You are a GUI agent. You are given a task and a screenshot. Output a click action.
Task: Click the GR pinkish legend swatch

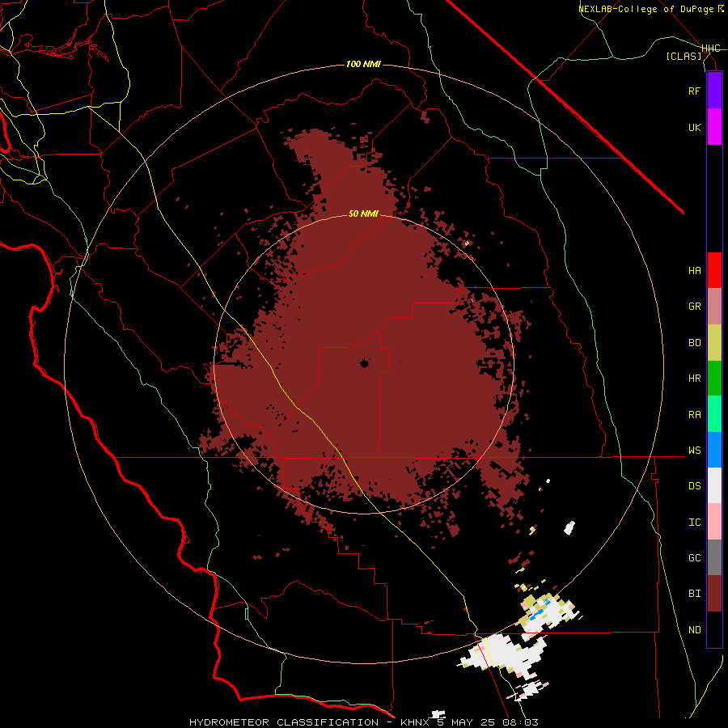click(714, 307)
